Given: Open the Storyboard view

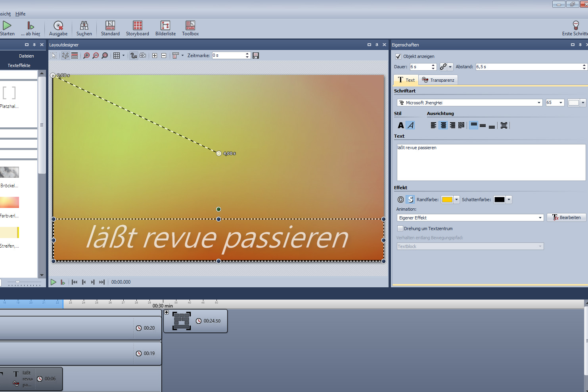Looking at the screenshot, I should 137,28.
